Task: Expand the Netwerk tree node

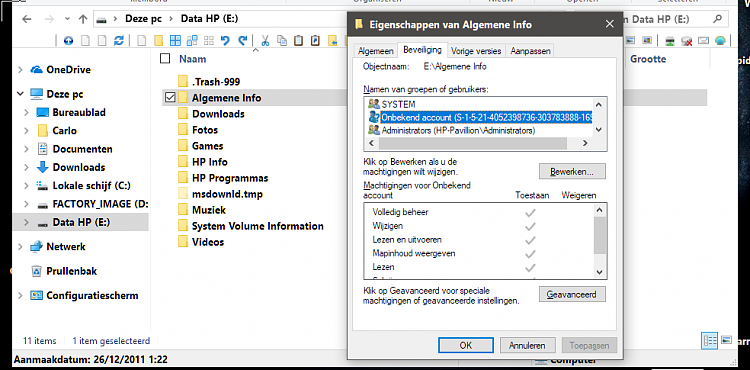Action: click(x=20, y=247)
